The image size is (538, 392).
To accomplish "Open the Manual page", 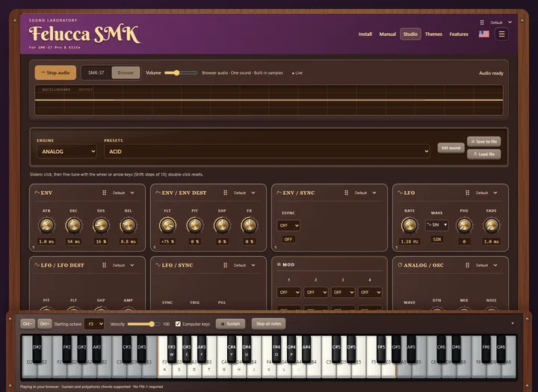I will tap(387, 34).
